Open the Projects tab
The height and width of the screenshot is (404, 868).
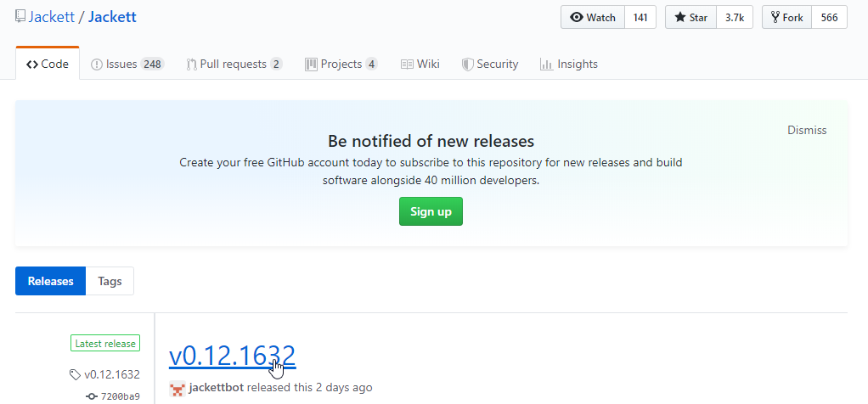[x=341, y=65]
